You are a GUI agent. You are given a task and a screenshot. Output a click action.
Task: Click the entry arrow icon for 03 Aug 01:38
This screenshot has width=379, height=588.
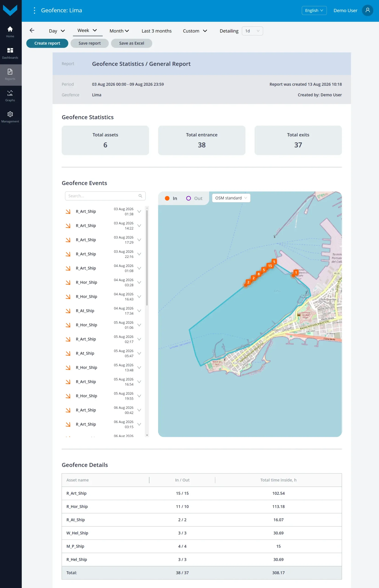point(68,212)
